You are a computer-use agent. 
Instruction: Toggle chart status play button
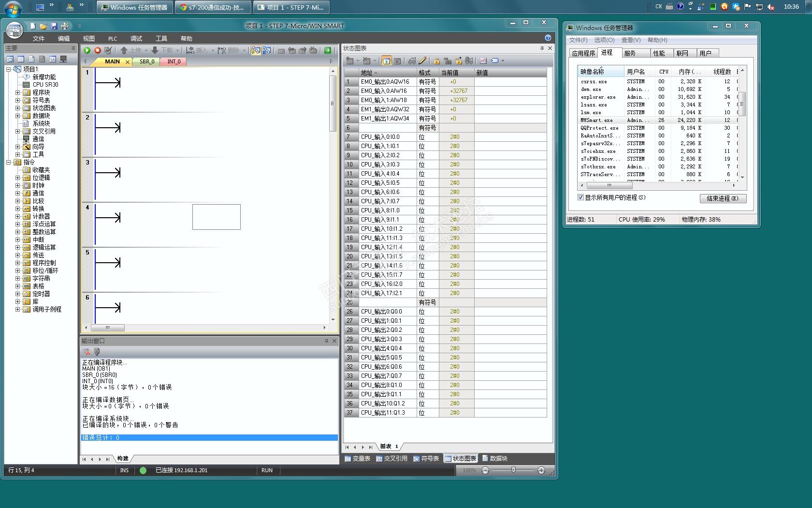pyautogui.click(x=386, y=61)
